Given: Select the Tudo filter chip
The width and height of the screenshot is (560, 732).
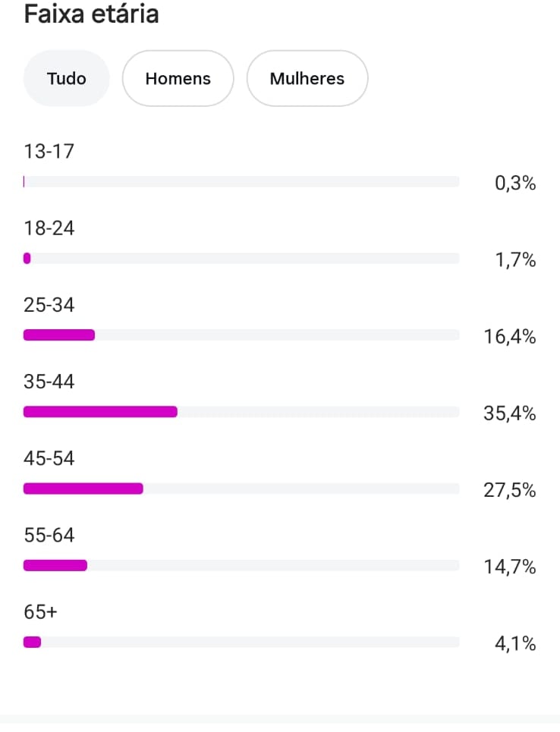Looking at the screenshot, I should [67, 79].
